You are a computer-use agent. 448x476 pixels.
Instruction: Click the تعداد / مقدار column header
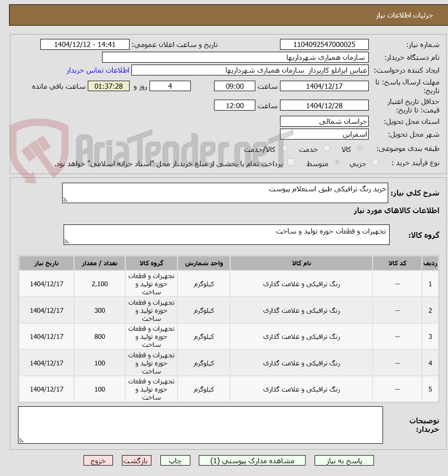(x=100, y=263)
